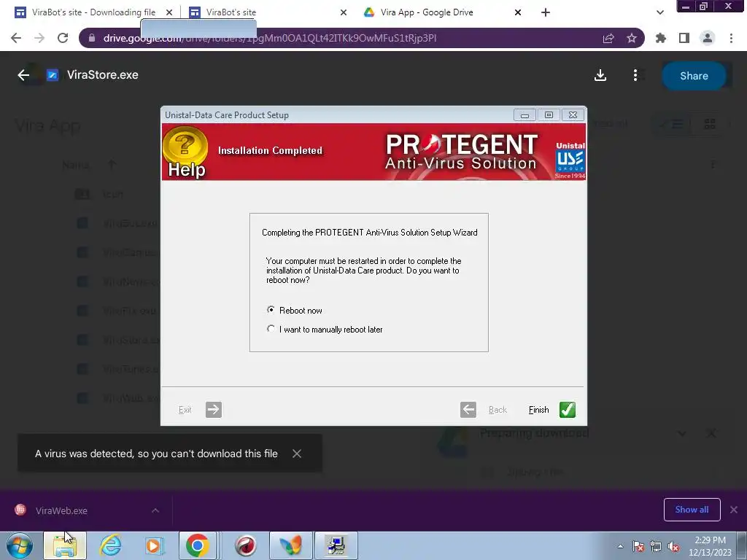The width and height of the screenshot is (747, 560).
Task: Choose I want to manually reboot later
Action: click(325, 329)
